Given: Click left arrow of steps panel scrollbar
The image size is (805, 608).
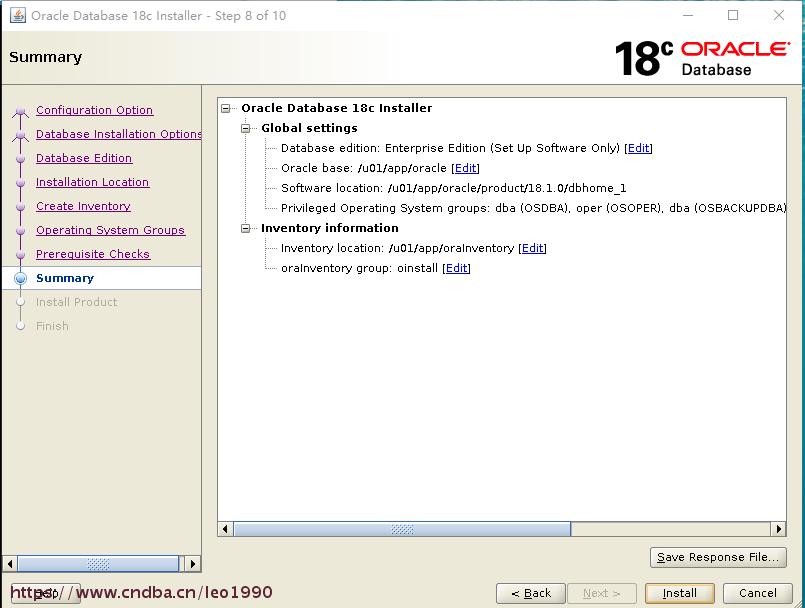Looking at the screenshot, I should (x=10, y=564).
